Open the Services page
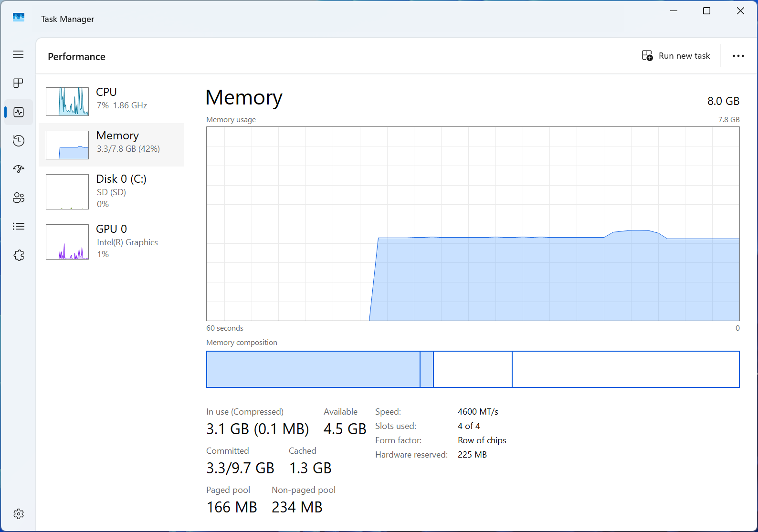The height and width of the screenshot is (532, 758). tap(18, 255)
